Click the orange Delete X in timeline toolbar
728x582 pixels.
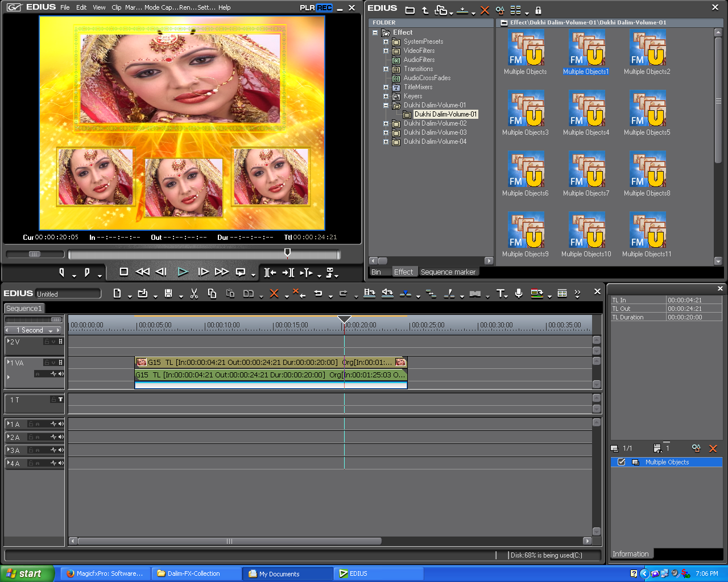(x=274, y=293)
